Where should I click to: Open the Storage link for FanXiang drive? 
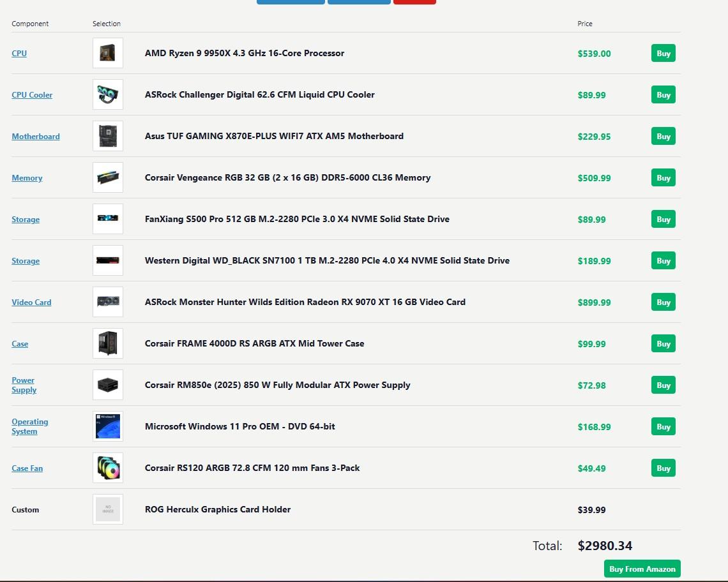pyautogui.click(x=26, y=219)
